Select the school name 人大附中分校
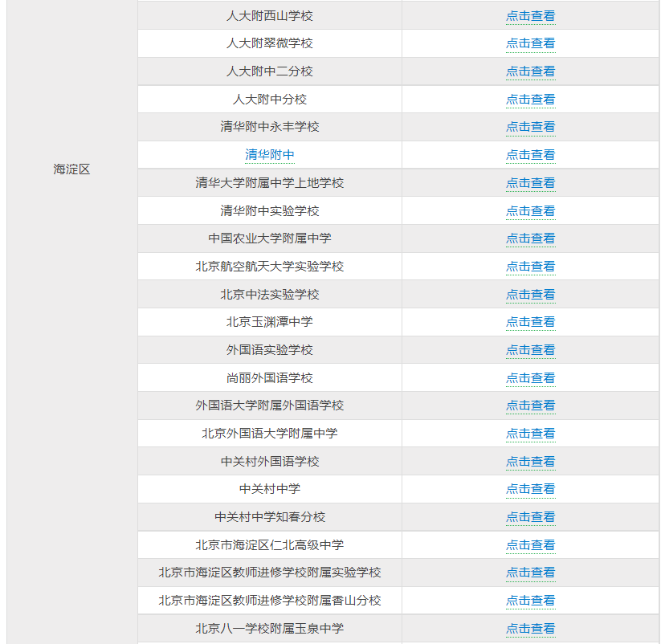Viewport: 665px width, 644px height. (270, 100)
